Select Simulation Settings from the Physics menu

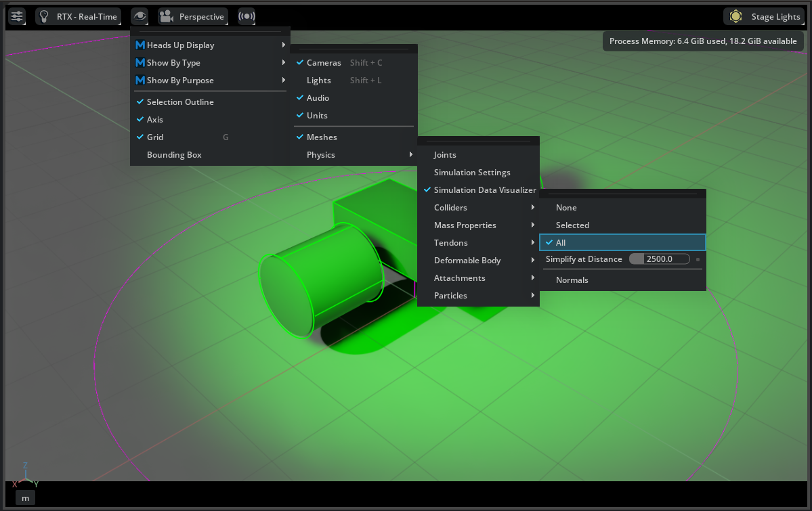pos(471,172)
